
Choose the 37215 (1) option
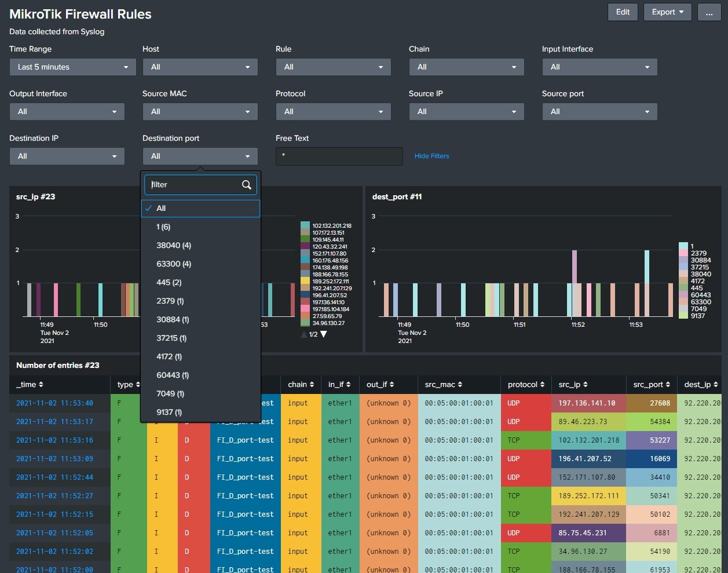click(x=201, y=338)
